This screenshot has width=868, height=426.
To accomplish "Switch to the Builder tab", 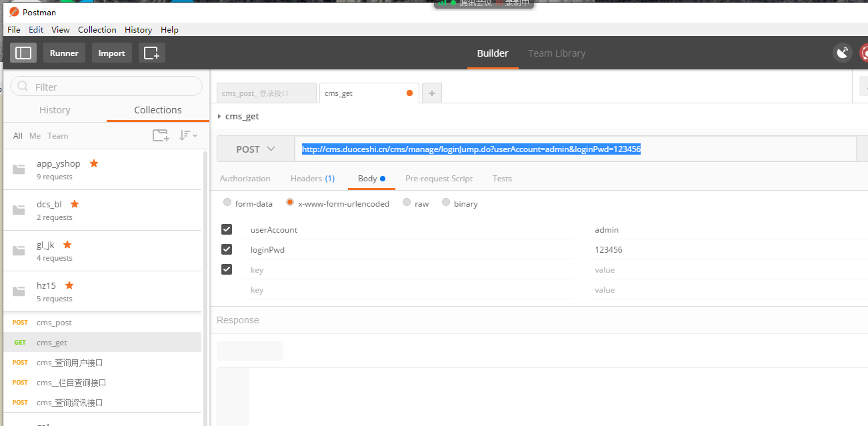I will [x=493, y=53].
